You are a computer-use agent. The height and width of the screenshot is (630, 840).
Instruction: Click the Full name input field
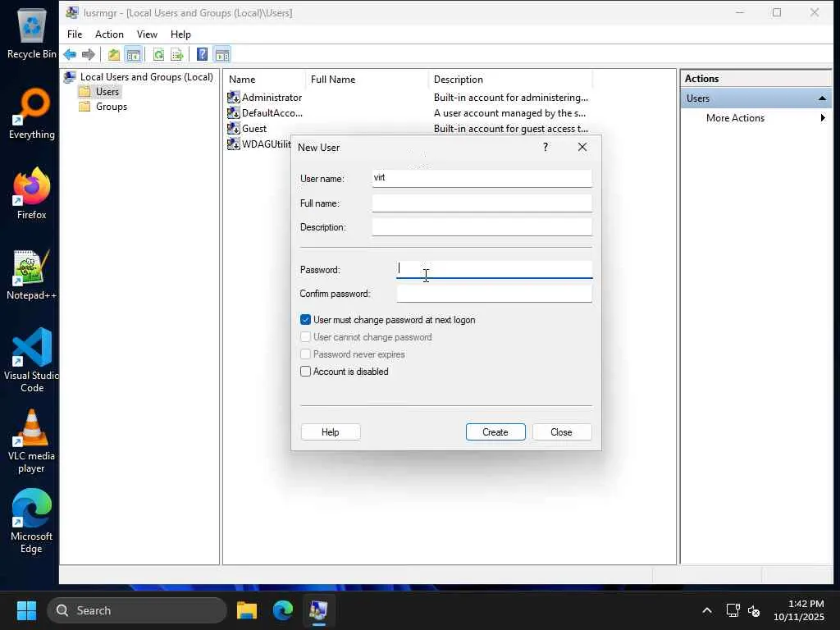482,203
